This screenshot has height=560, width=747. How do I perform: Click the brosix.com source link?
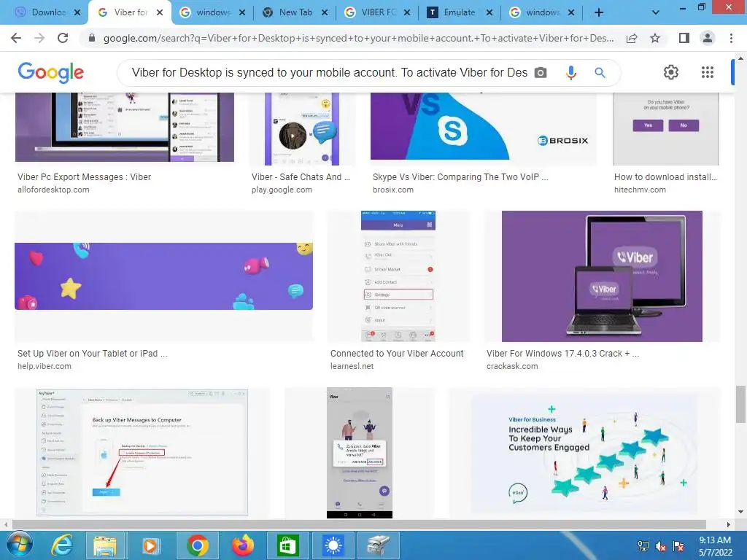coord(393,190)
